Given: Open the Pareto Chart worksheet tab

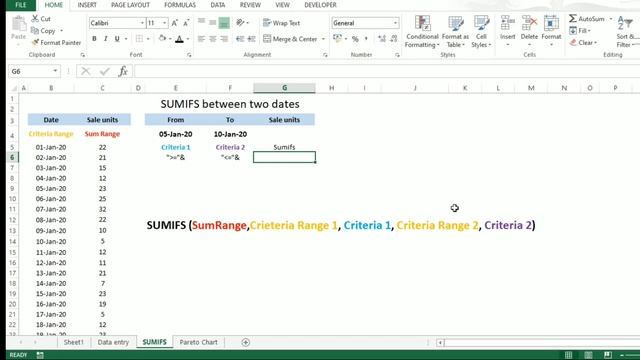Looking at the screenshot, I should coord(198,342).
